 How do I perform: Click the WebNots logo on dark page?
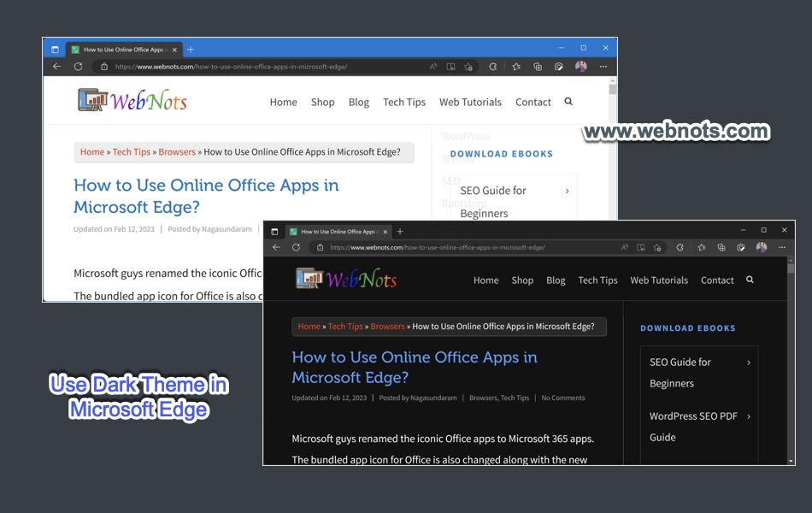point(346,279)
